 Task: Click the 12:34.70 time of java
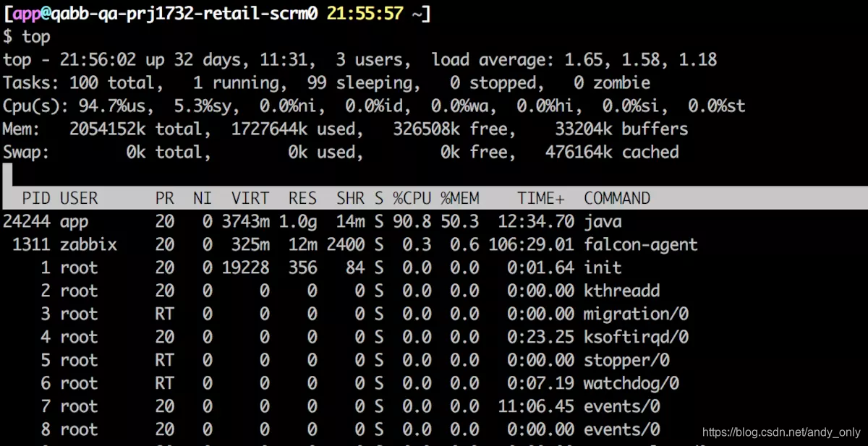(536, 221)
